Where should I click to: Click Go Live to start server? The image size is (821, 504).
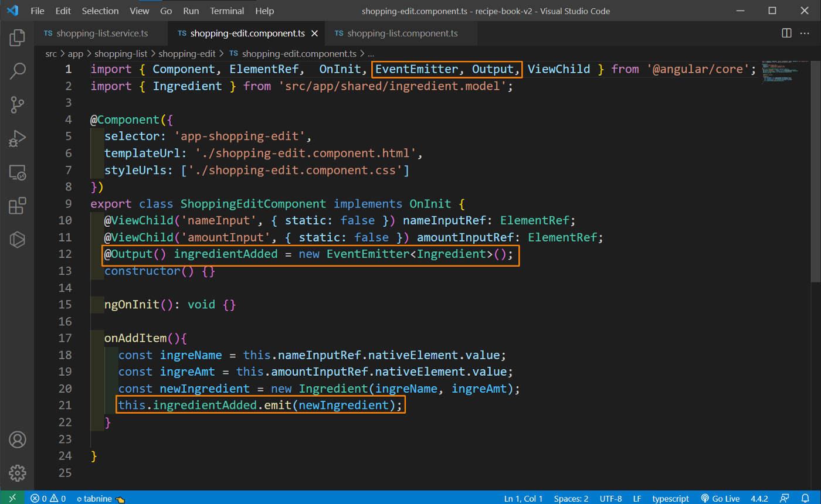[721, 498]
